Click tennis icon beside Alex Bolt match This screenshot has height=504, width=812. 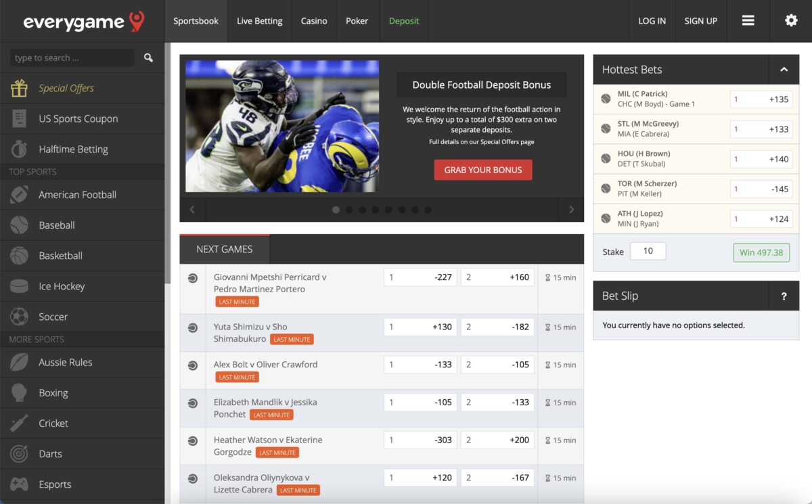tap(193, 365)
